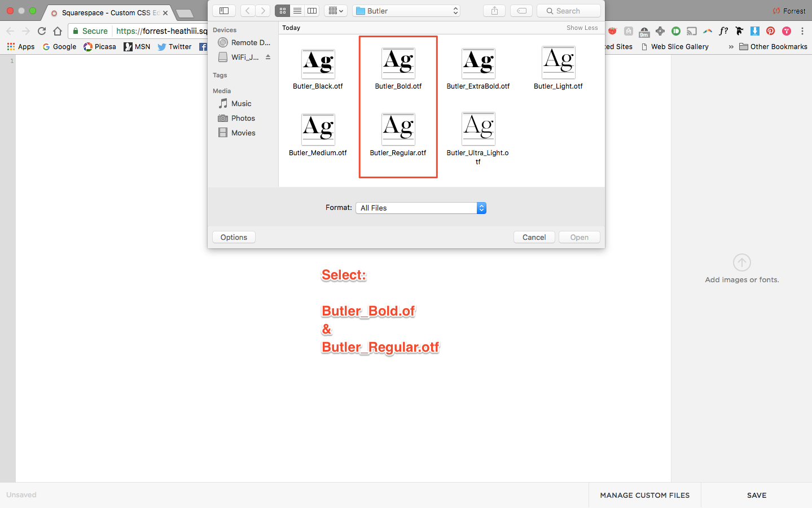
Task: Switch file dialog to icon view
Action: tap(283, 11)
